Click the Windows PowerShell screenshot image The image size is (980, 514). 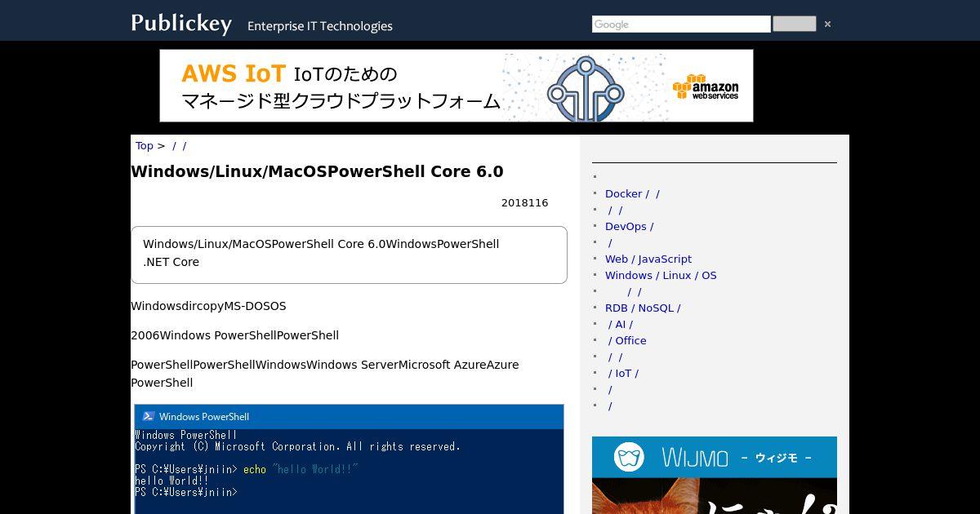tap(349, 459)
